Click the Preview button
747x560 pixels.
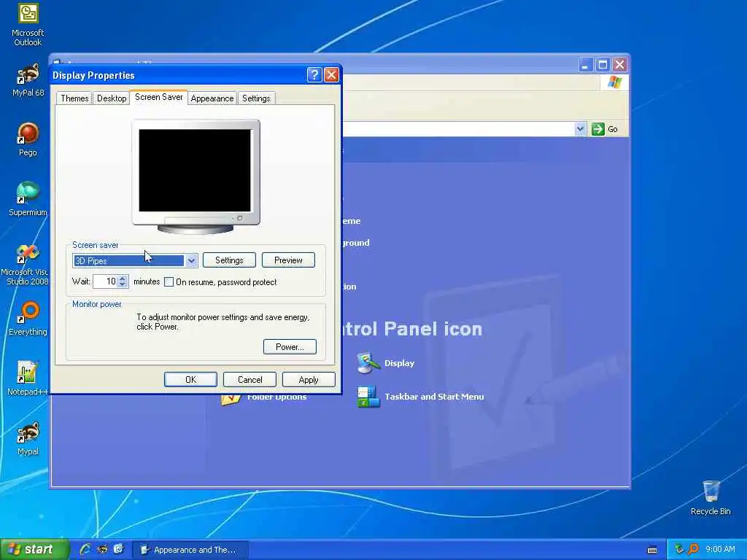coord(288,260)
